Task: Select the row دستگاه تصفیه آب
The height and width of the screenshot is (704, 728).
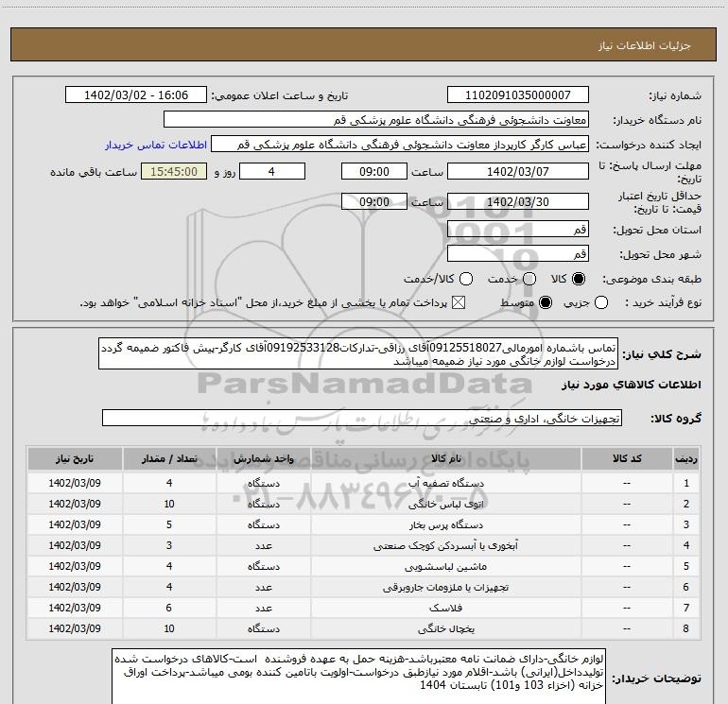Action: [x=363, y=483]
